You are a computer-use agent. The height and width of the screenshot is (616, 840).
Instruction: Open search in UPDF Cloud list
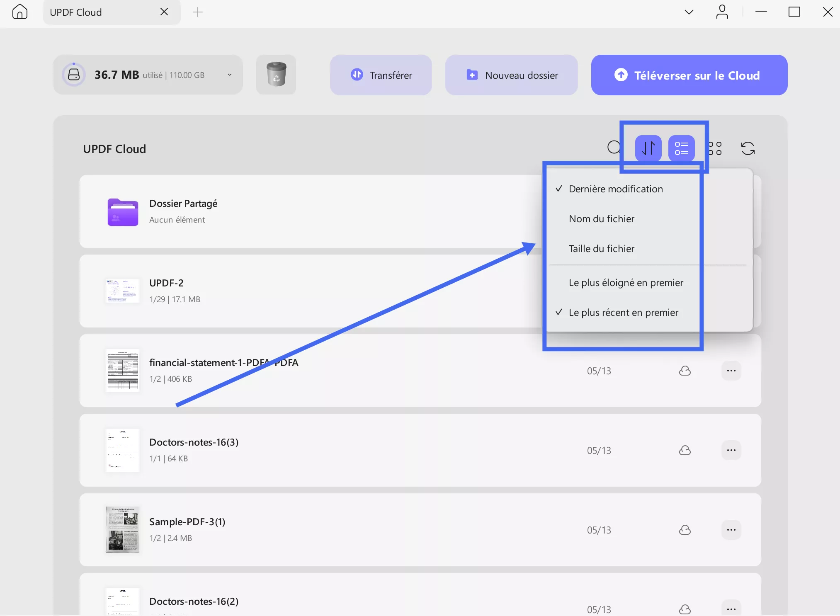tap(614, 148)
